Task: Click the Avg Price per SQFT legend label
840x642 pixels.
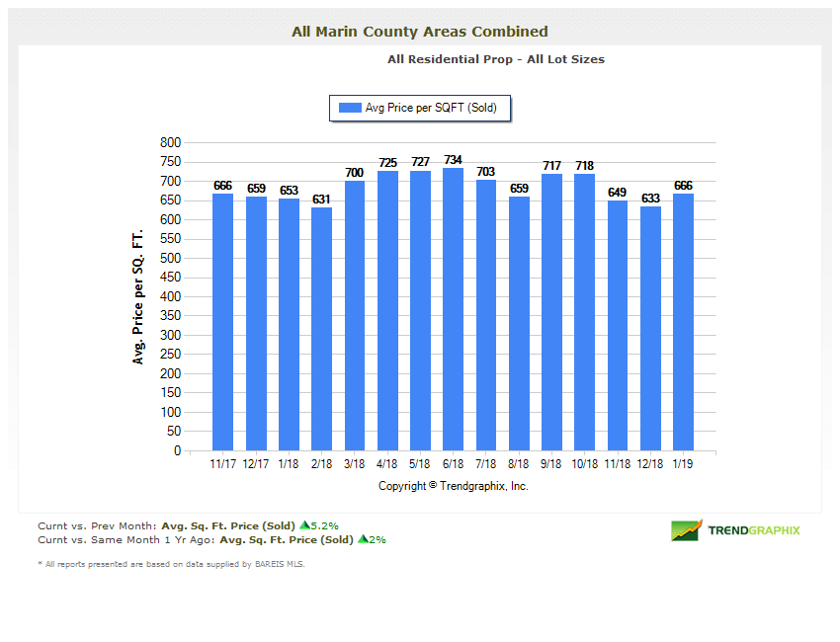Action: pyautogui.click(x=431, y=108)
